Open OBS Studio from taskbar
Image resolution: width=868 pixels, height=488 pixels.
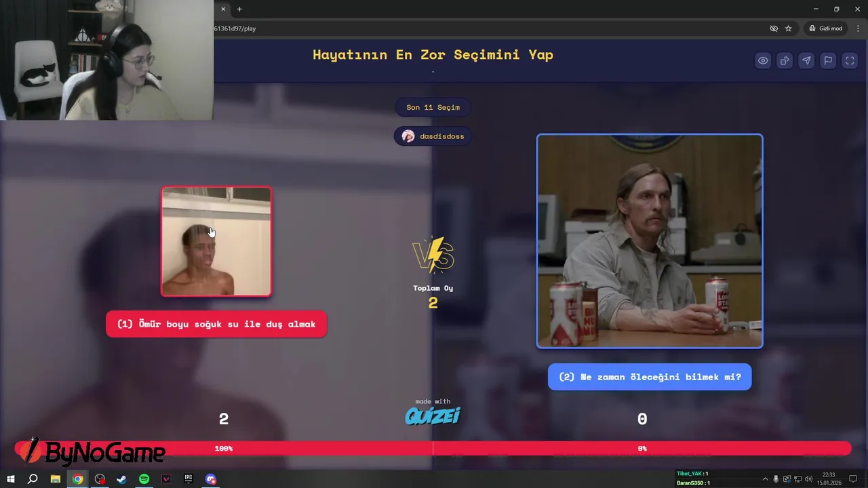click(x=100, y=479)
